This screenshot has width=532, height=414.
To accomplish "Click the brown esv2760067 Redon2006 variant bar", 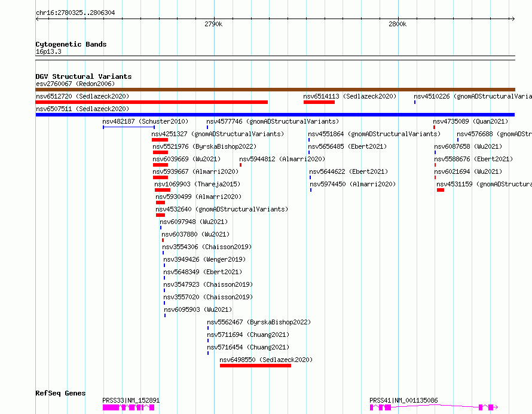I will [275, 90].
